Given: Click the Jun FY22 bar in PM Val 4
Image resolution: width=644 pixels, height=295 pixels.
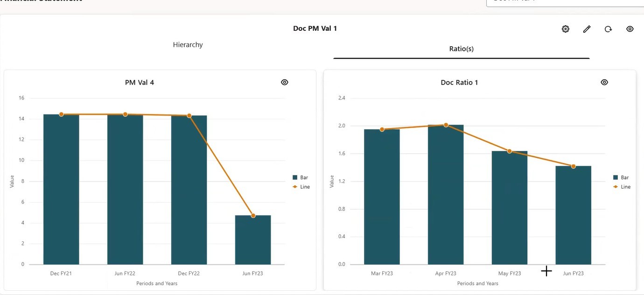Looking at the screenshot, I should click(x=125, y=190).
